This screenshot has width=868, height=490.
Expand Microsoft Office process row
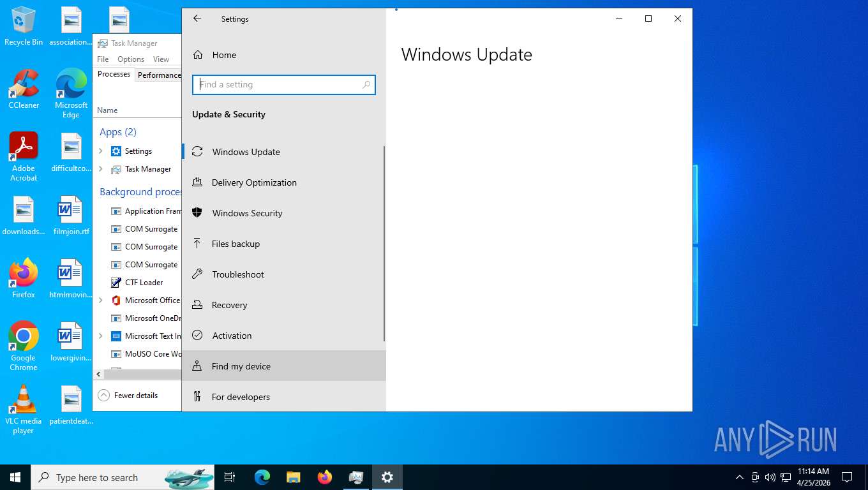pos(101,301)
